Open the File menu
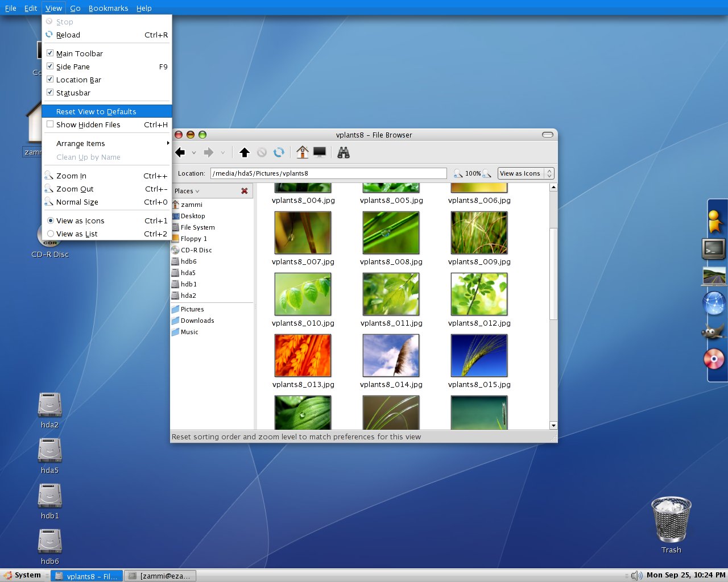 click(x=11, y=8)
